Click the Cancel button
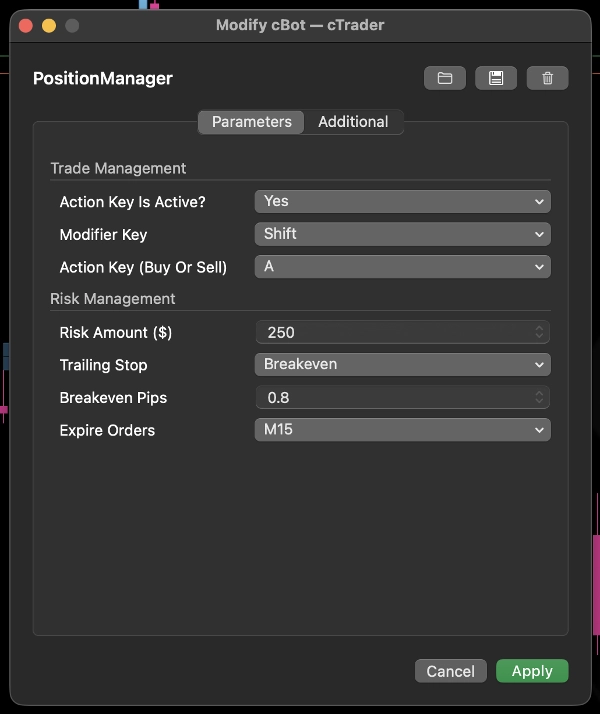This screenshot has height=714, width=600. 451,671
